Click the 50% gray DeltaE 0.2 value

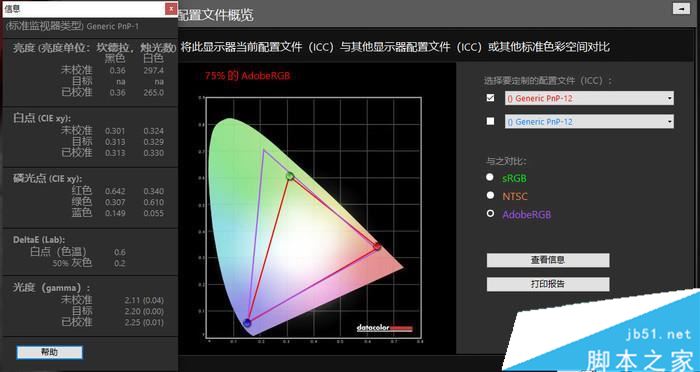120,263
